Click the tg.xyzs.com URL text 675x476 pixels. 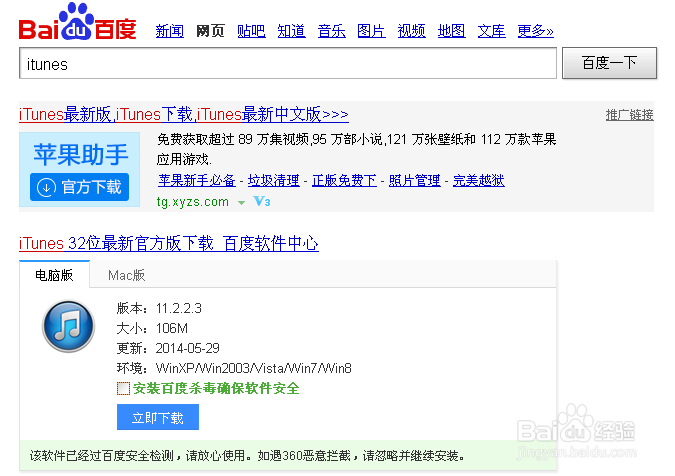[193, 202]
